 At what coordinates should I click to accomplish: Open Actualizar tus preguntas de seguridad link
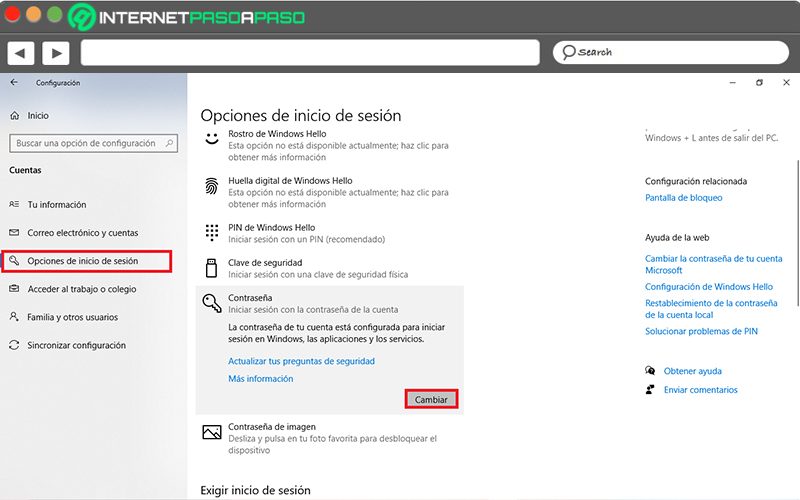point(301,361)
